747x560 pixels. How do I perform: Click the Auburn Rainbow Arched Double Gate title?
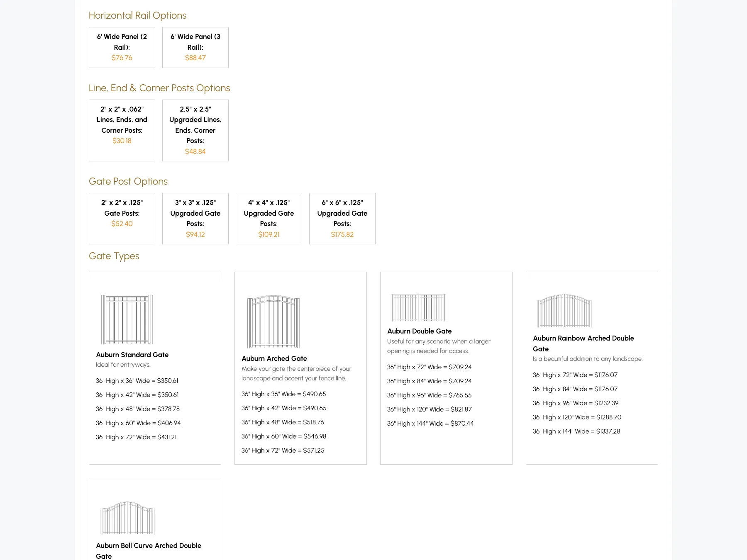[583, 343]
